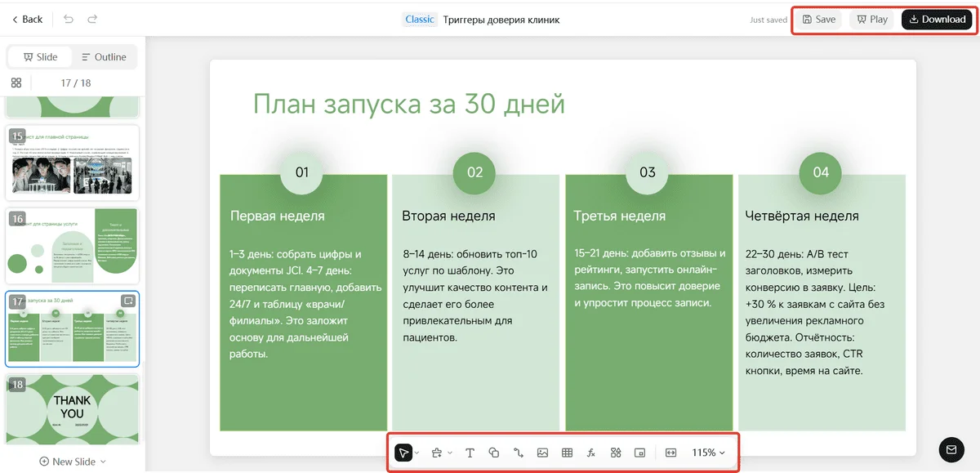Image resolution: width=980 pixels, height=473 pixels.
Task: Click the 02 circle badge
Action: click(475, 172)
